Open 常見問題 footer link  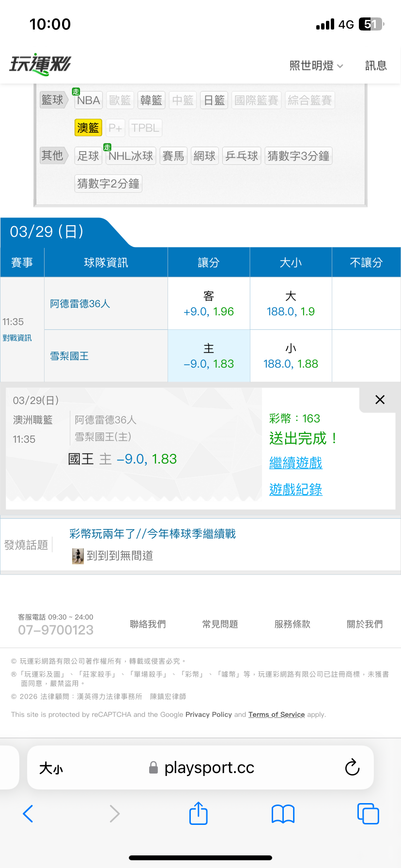click(220, 624)
